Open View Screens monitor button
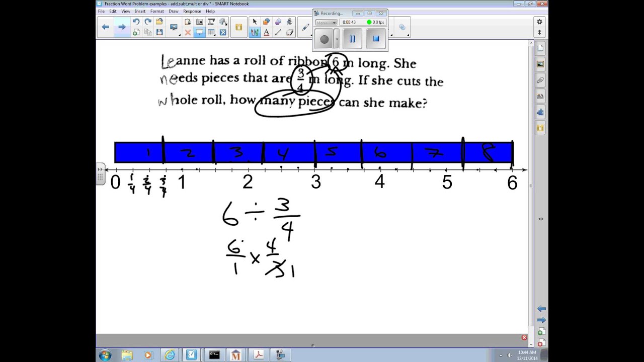Screen dimensions: 644x362 pyautogui.click(x=174, y=27)
